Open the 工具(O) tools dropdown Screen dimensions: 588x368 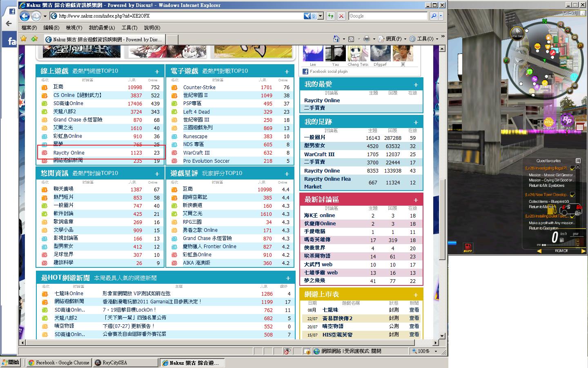click(x=423, y=39)
